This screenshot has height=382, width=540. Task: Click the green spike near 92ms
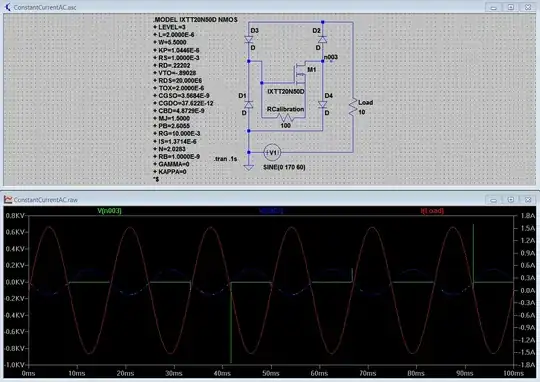point(474,253)
